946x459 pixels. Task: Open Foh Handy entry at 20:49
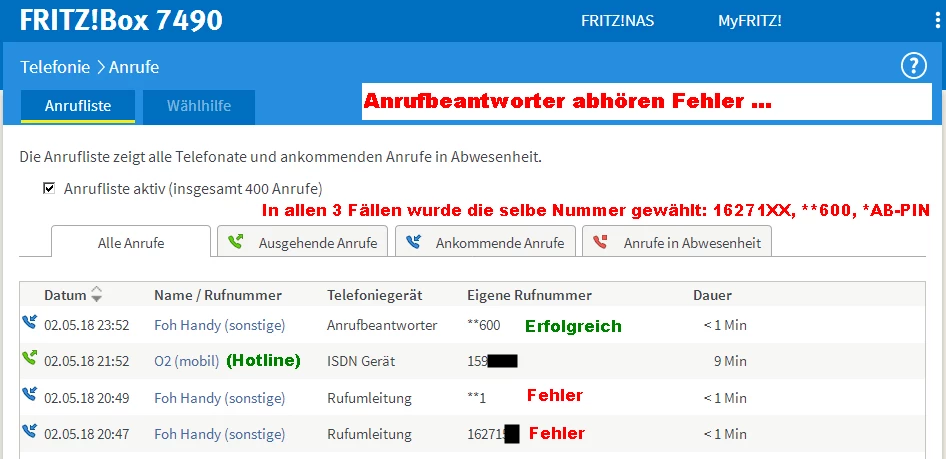click(220, 398)
